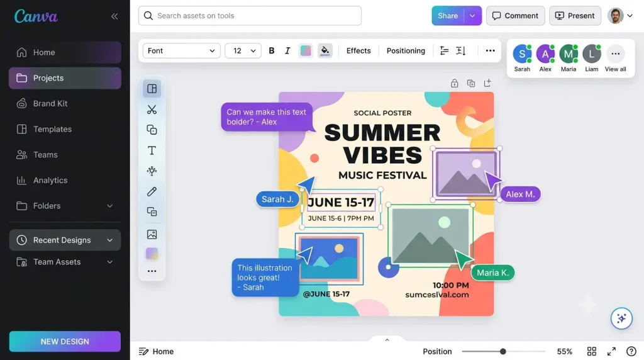
Task: Open the Font dropdown
Action: point(182,50)
